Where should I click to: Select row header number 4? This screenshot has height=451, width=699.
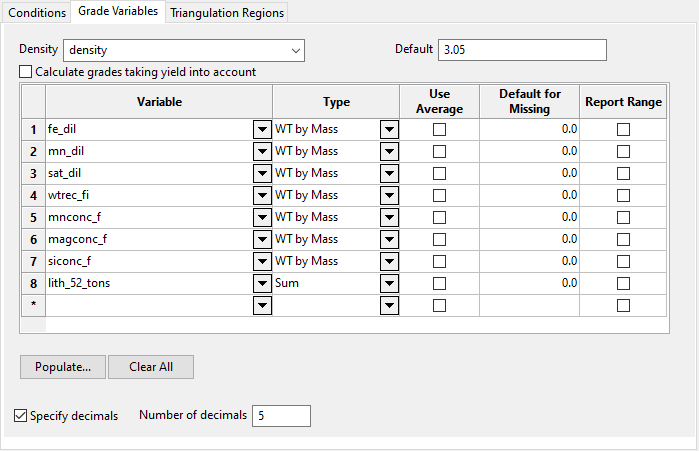click(33, 195)
